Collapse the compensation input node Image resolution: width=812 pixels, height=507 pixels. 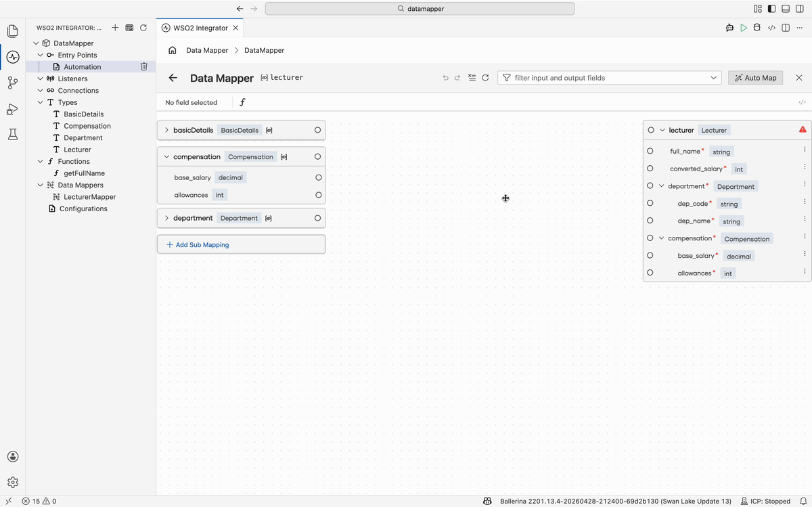click(166, 156)
